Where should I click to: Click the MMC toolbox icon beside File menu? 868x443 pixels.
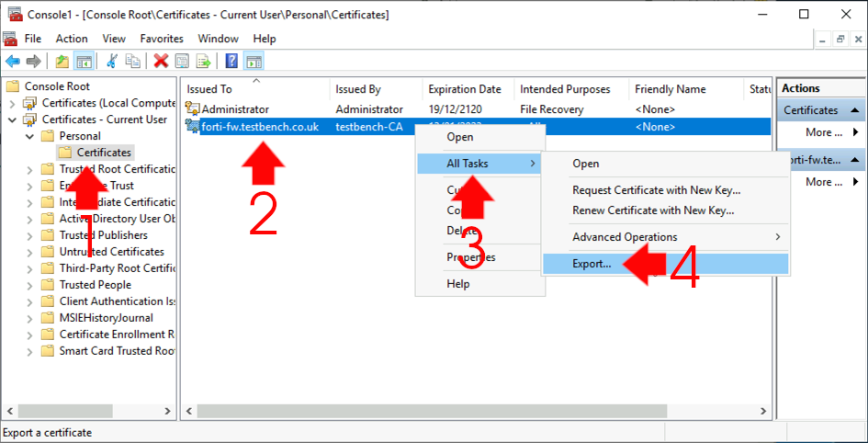pyautogui.click(x=10, y=39)
